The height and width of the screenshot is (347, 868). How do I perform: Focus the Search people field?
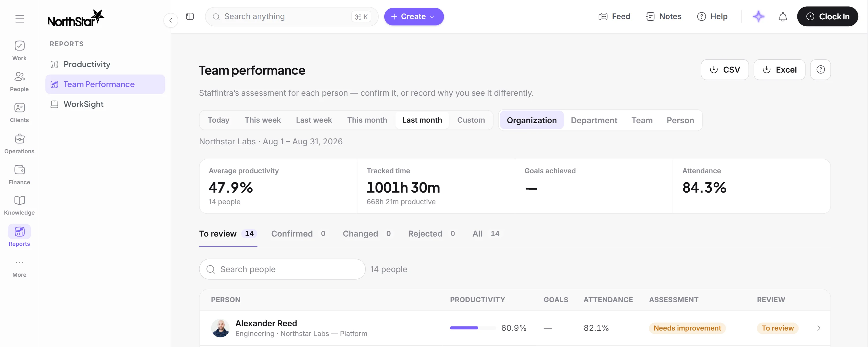pos(282,269)
